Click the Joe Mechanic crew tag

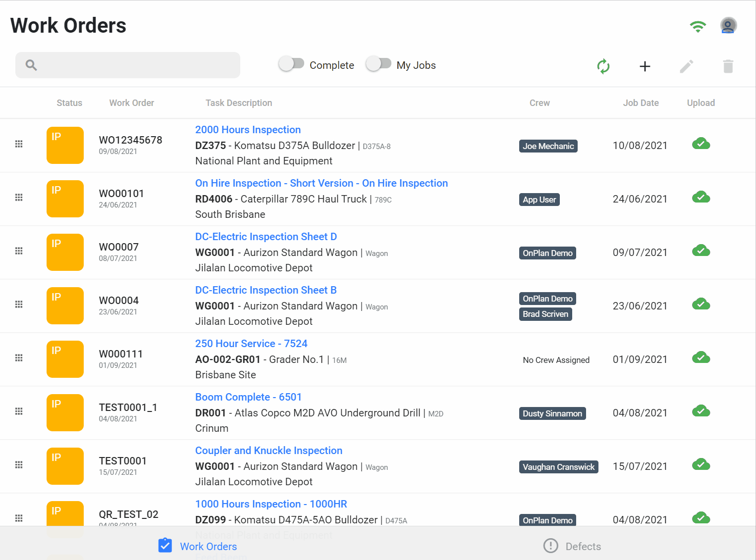coord(548,146)
